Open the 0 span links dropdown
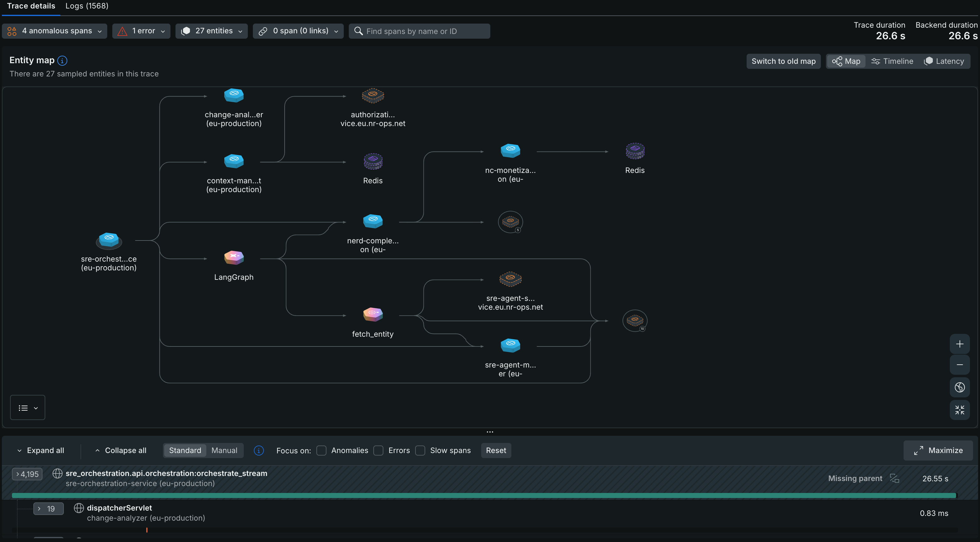This screenshot has width=980, height=542. coord(298,31)
